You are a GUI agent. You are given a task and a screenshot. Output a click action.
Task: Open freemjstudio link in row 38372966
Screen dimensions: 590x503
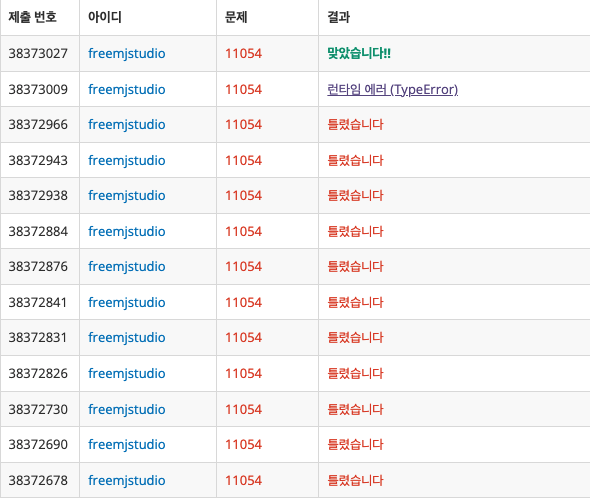point(126,125)
